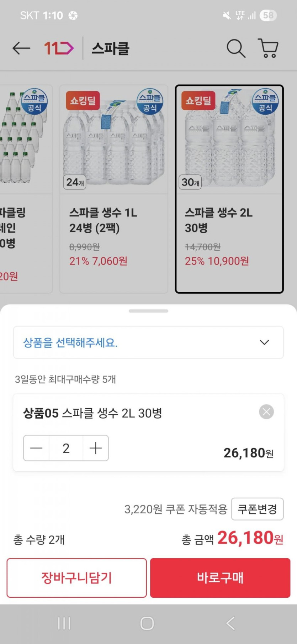Select 스파클 생수 2L 30병 product card

coord(229,189)
